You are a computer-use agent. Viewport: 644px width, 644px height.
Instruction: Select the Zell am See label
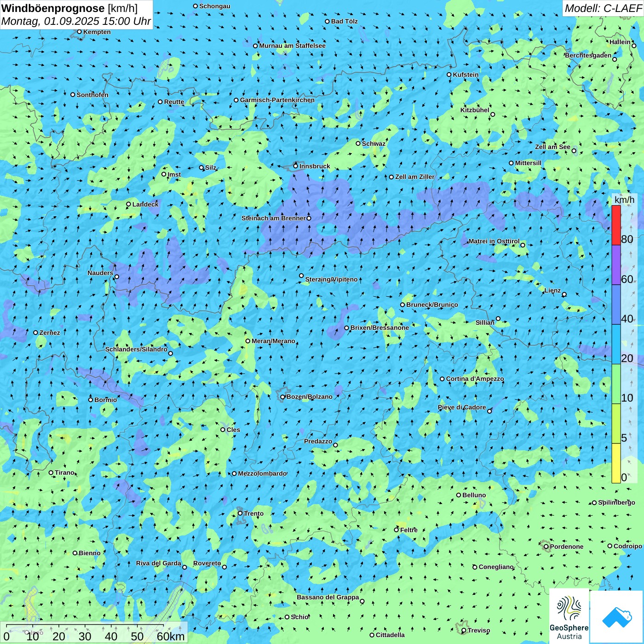[552, 147]
